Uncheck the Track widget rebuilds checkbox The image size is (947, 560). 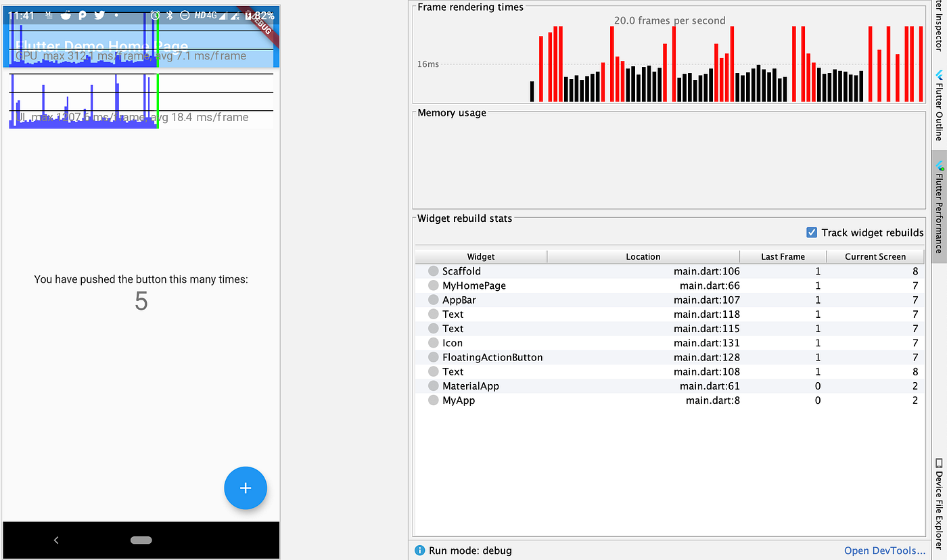[811, 232]
